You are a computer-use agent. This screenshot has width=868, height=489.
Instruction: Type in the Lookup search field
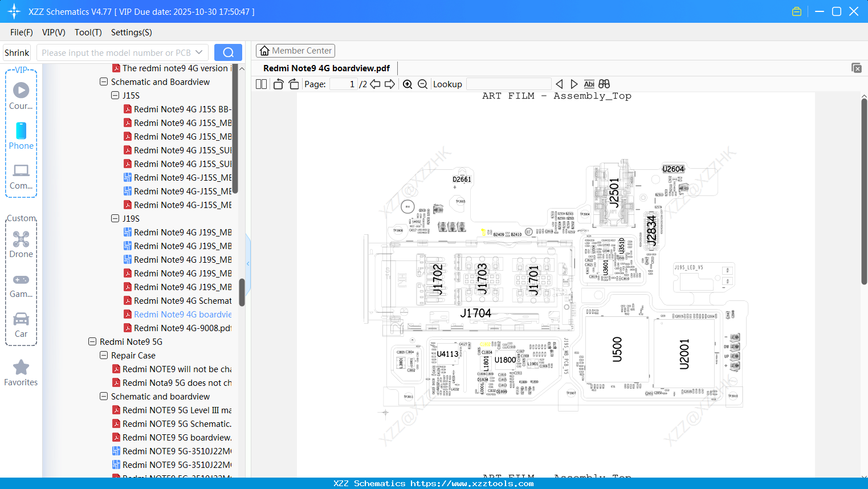pos(509,84)
